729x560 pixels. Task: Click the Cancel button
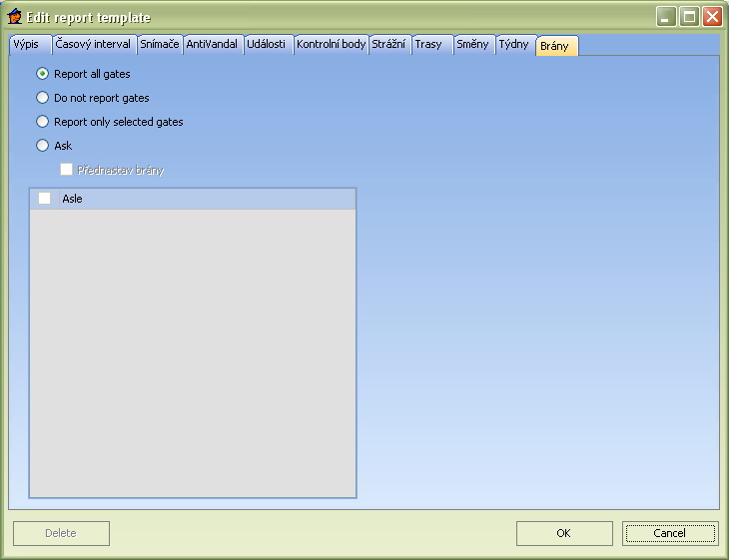670,533
